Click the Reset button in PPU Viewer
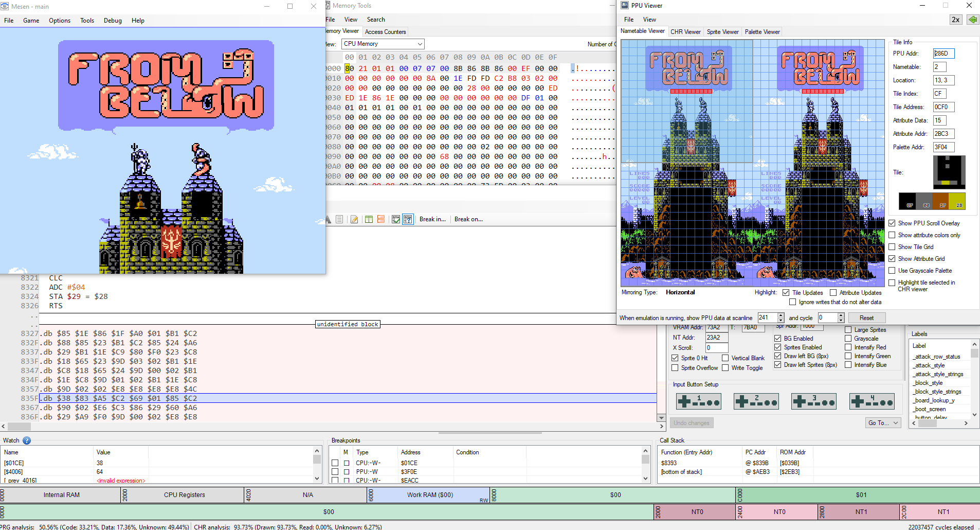Image resolution: width=980 pixels, height=530 pixels. (866, 318)
